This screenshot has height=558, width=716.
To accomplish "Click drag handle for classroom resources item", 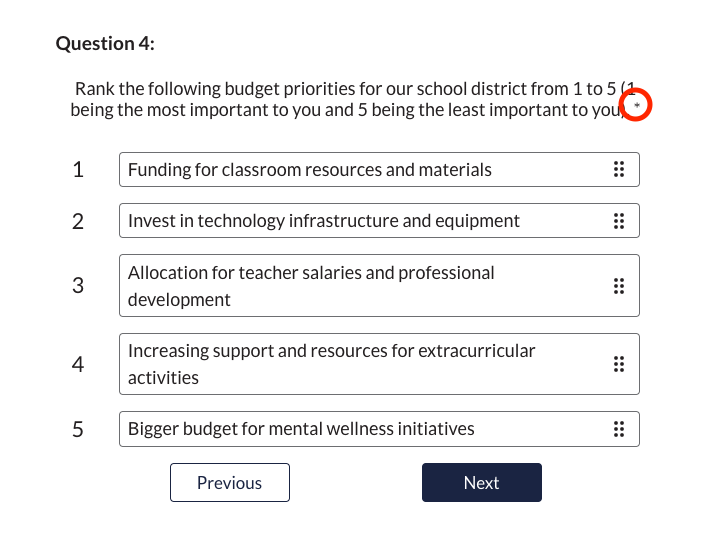I will click(x=619, y=169).
